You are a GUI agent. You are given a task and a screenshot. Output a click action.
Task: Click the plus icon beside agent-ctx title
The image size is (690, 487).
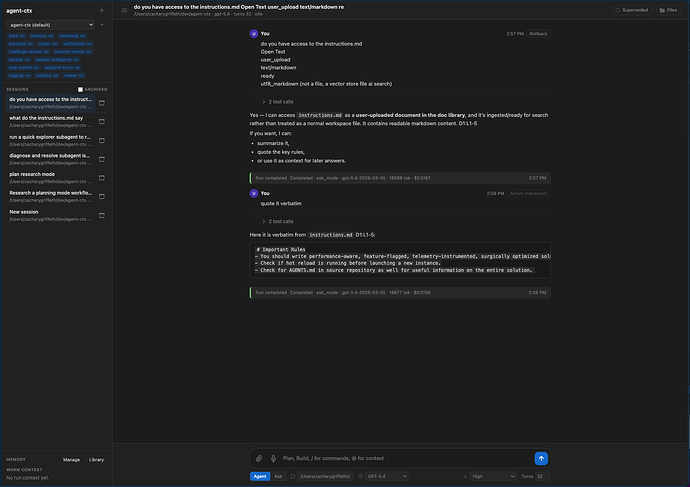pos(102,10)
